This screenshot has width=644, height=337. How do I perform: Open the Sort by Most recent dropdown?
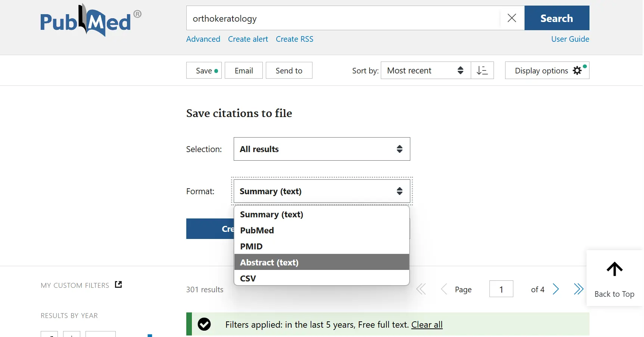(425, 70)
